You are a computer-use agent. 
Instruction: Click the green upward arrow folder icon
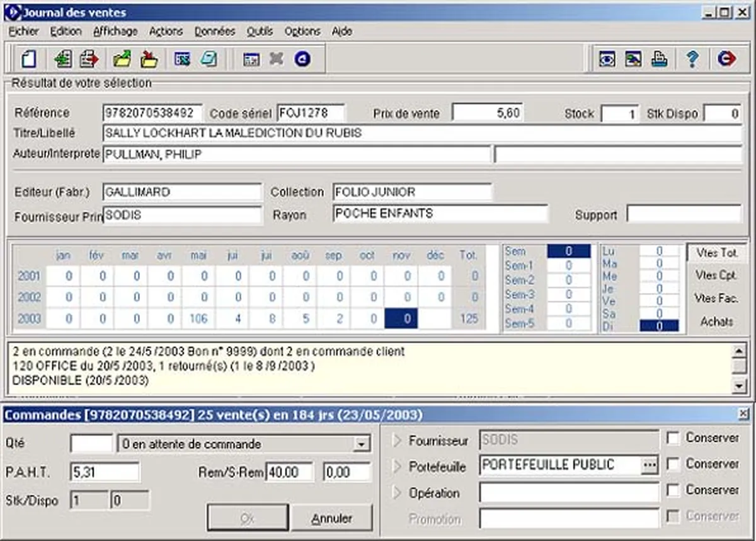(122, 59)
